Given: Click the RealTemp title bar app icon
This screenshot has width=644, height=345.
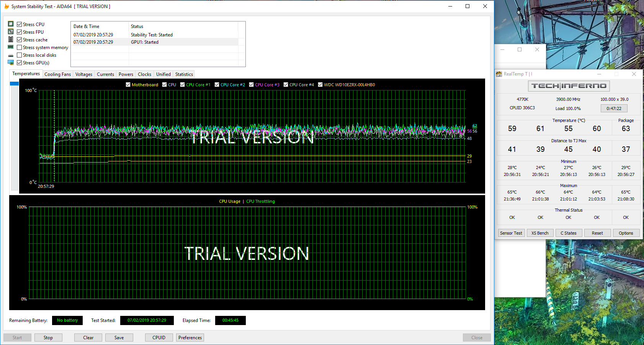Looking at the screenshot, I should tap(499, 74).
